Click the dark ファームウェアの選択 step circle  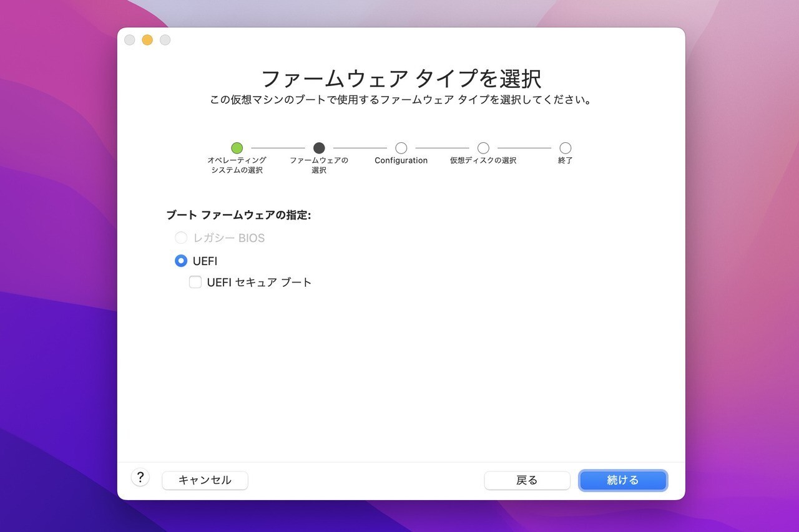point(319,148)
